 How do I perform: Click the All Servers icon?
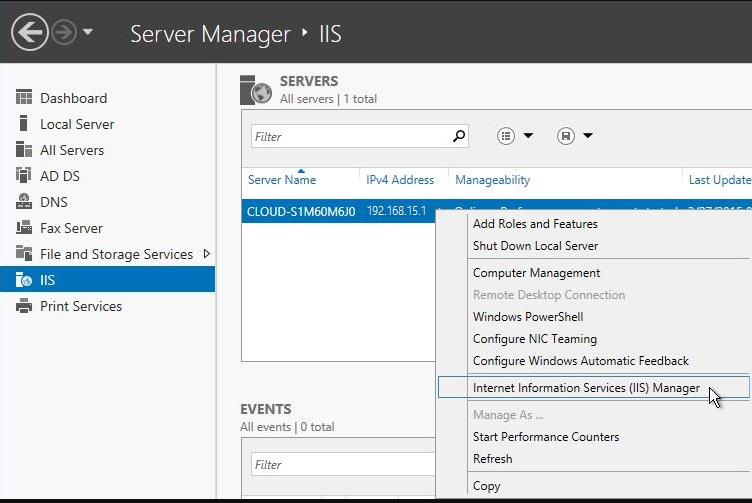(x=24, y=149)
